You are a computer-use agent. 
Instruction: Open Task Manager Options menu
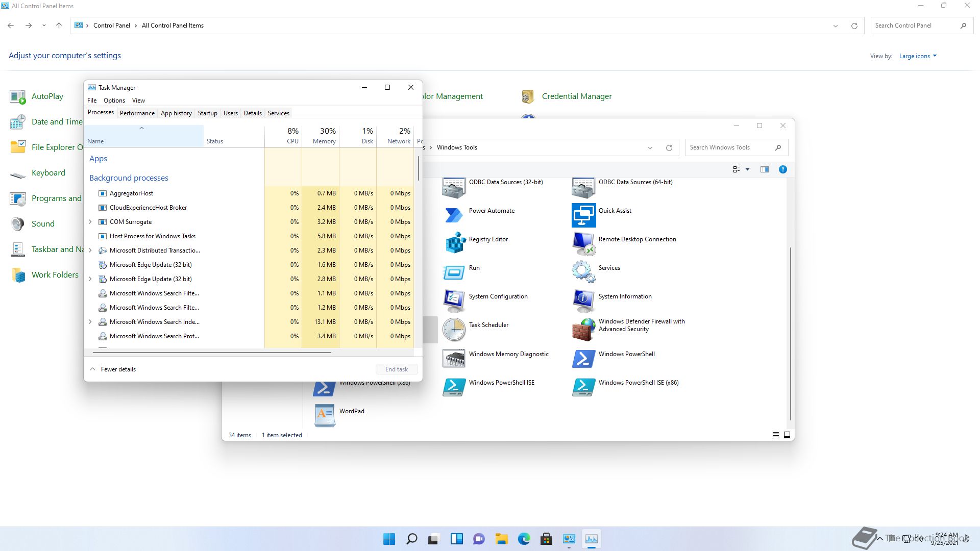(114, 101)
